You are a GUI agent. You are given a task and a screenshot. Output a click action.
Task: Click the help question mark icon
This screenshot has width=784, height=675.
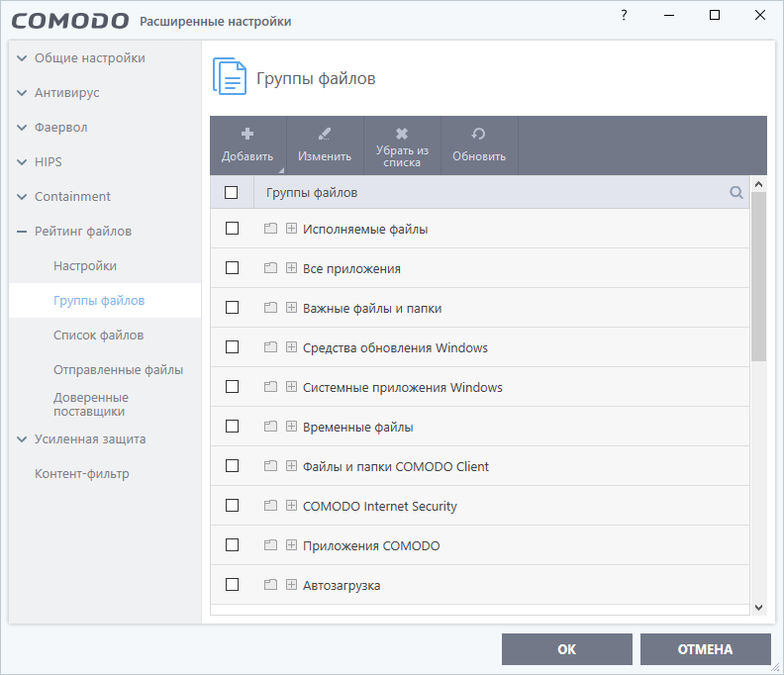pyautogui.click(x=624, y=15)
